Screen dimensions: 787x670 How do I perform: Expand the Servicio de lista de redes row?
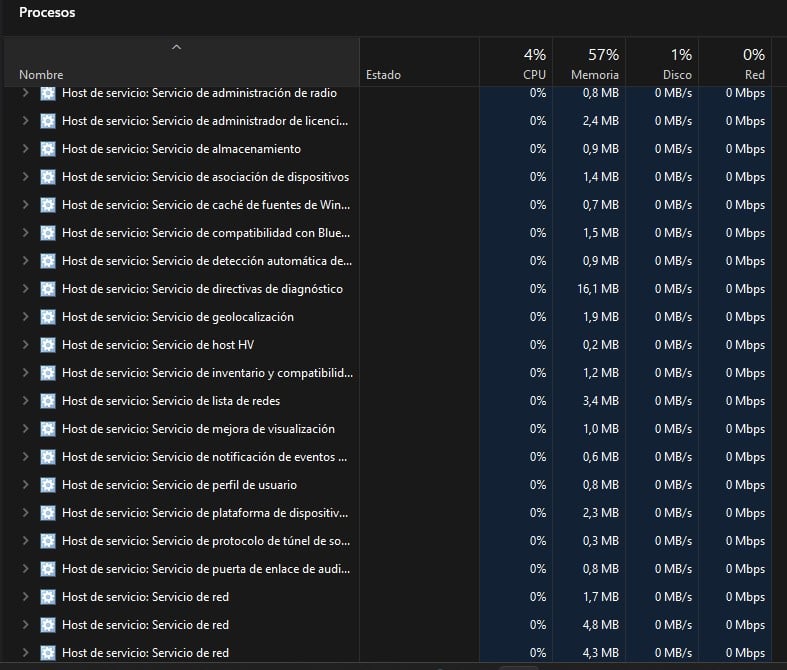[25, 401]
